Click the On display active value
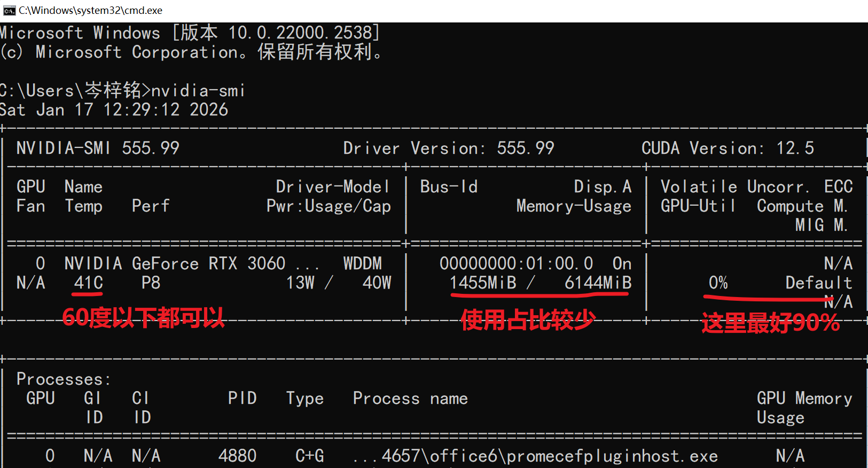Screen dimensions: 868x468 point(622,264)
